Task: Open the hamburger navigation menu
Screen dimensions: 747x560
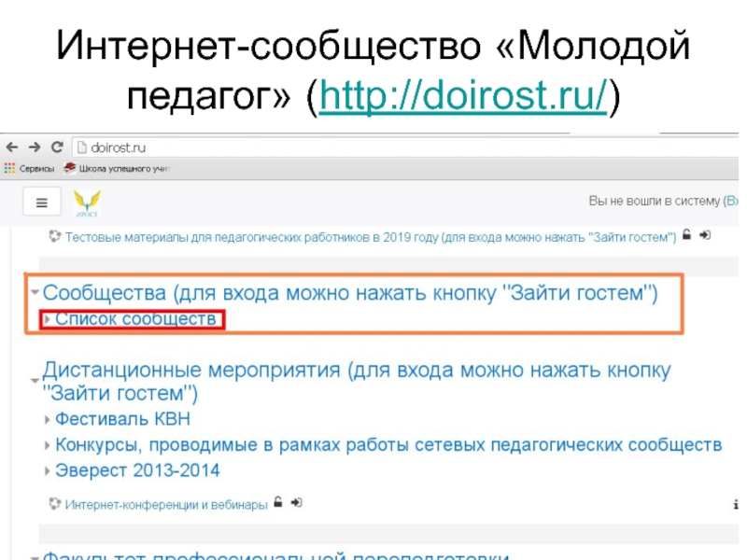Action: (41, 202)
